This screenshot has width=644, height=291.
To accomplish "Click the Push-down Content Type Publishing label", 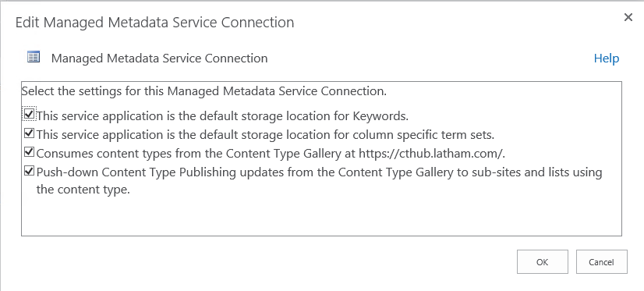I will coord(319,181).
